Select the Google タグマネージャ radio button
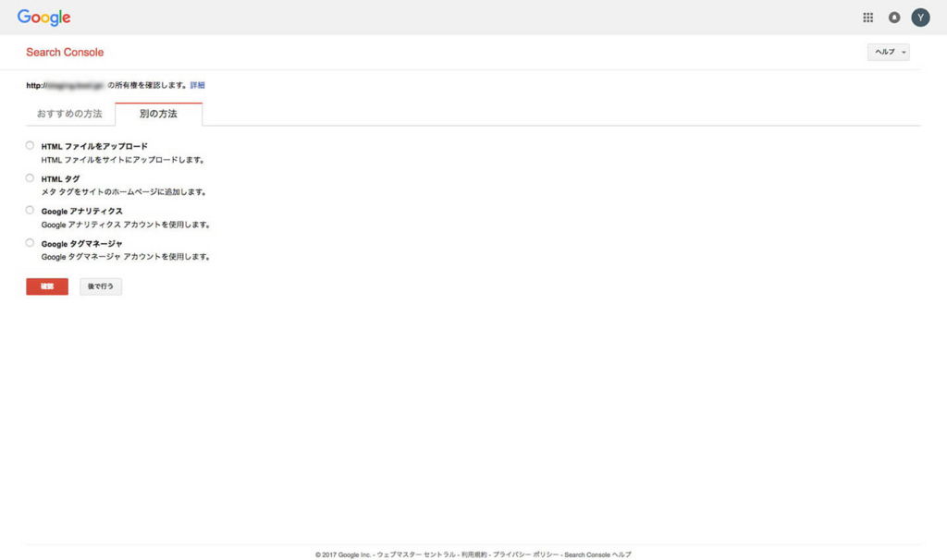Screen dimensions: 947x560 (30, 243)
